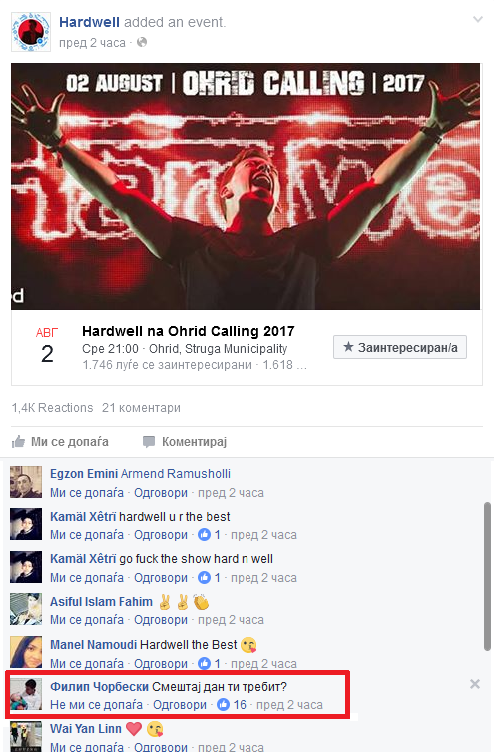This screenshot has height=752, width=494.
Task: Toggle the Заинтересиран/а star button
Action: click(400, 347)
